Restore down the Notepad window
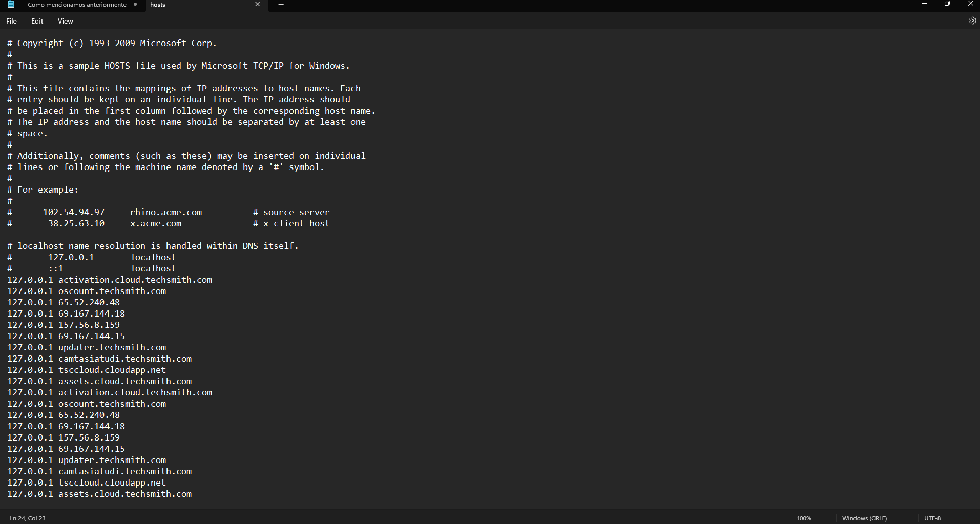Screen dimensions: 980x524 [947, 4]
